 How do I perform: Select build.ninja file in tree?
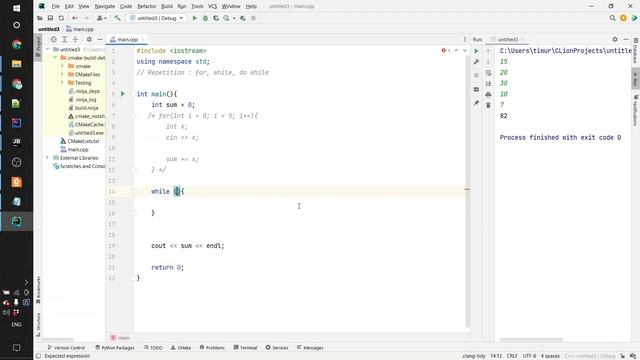pyautogui.click(x=83, y=108)
